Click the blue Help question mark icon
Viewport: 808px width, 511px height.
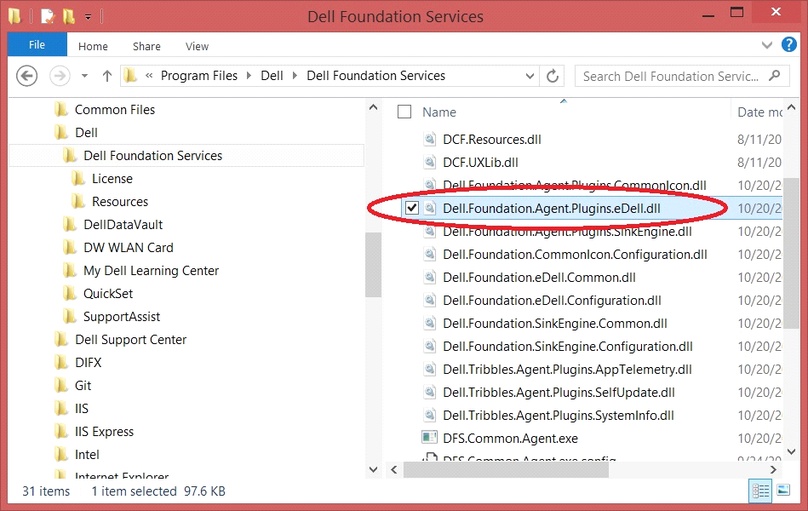coord(791,46)
